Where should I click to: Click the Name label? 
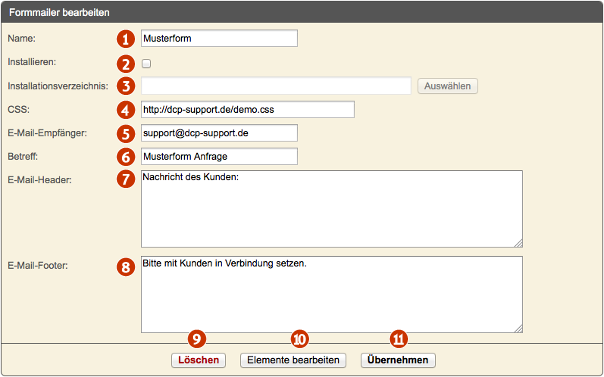(x=22, y=39)
